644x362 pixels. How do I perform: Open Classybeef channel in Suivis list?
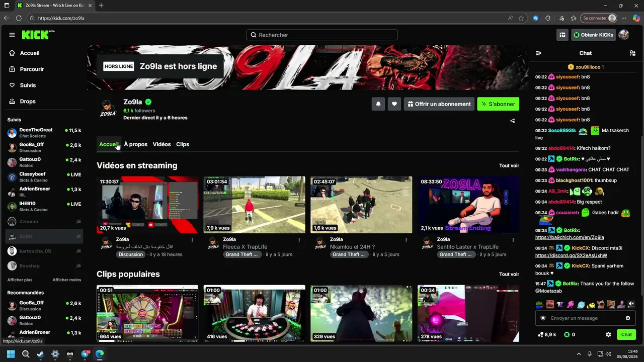coord(44,177)
